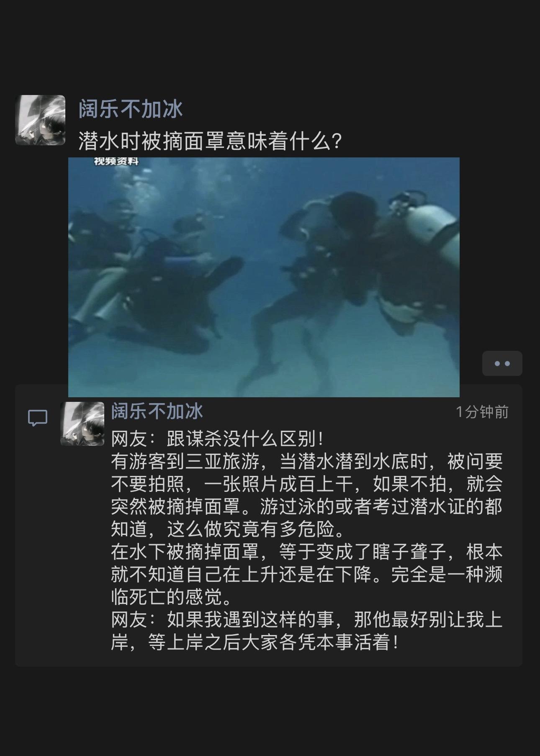Tap the comment line starting 在水下被摘掉面罩
540x756 pixels.
307,552
